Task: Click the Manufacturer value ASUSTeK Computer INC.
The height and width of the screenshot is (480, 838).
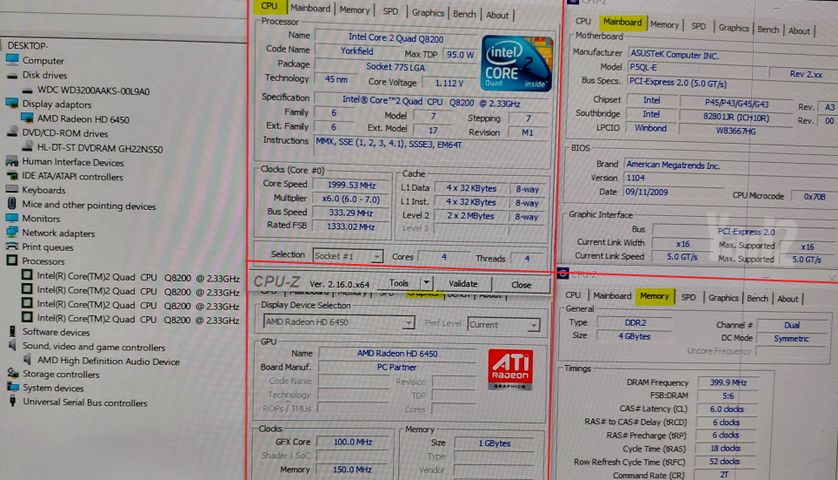Action: (732, 55)
